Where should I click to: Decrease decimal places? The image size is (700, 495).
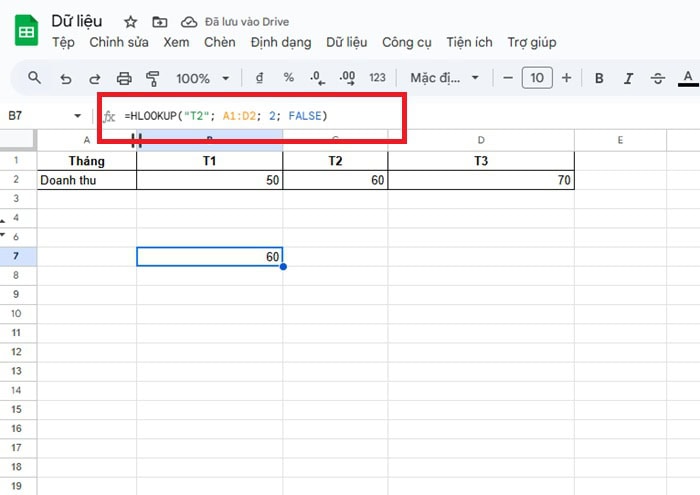point(317,78)
